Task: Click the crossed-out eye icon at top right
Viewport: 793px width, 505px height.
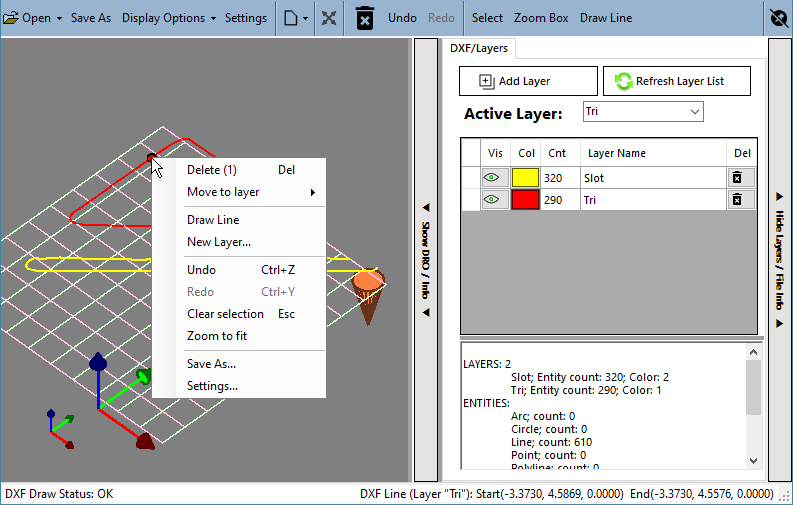Action: 779,18
